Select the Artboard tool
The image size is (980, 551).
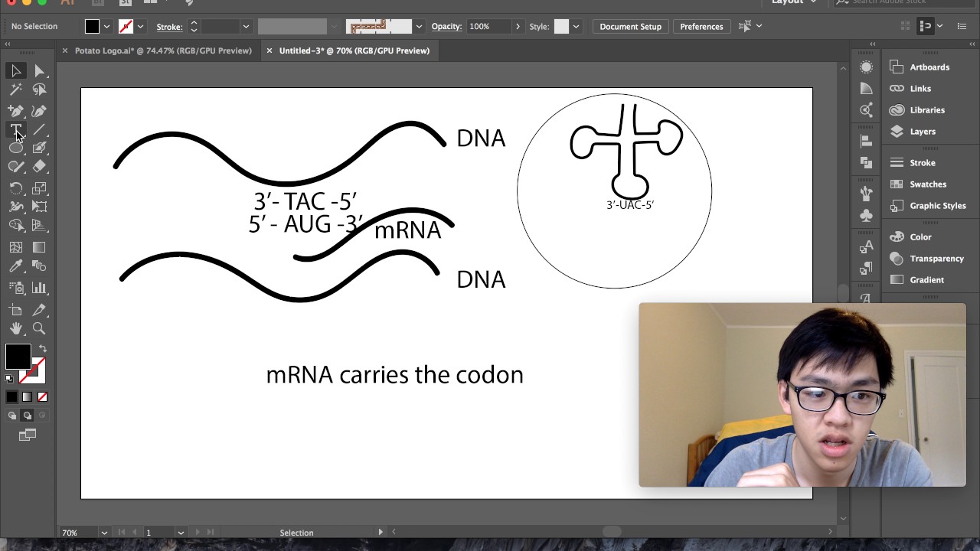pos(16,310)
